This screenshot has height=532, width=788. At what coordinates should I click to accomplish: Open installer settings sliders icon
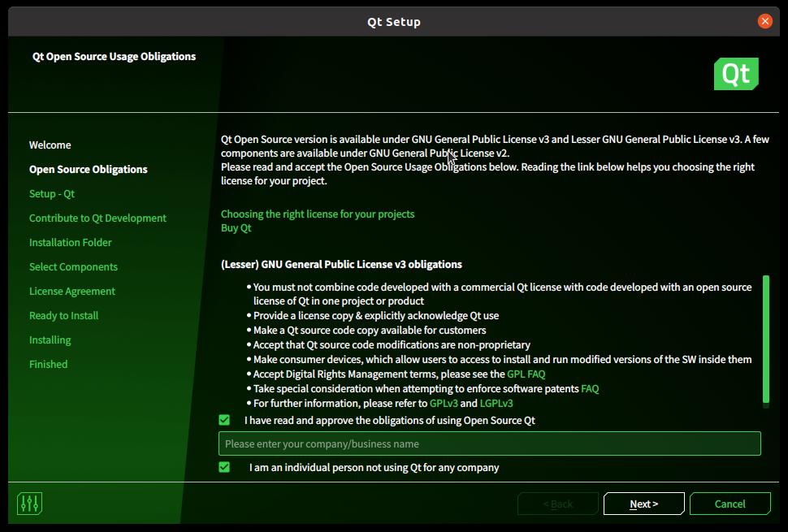point(29,504)
